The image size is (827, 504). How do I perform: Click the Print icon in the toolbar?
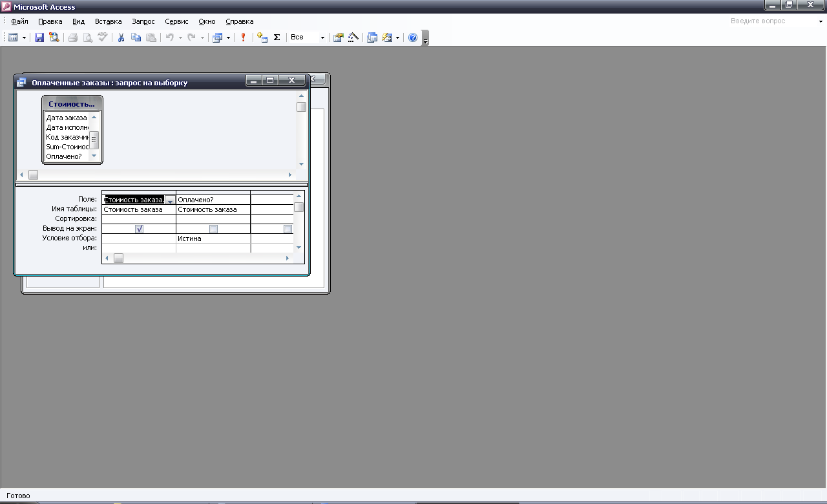pos(73,37)
